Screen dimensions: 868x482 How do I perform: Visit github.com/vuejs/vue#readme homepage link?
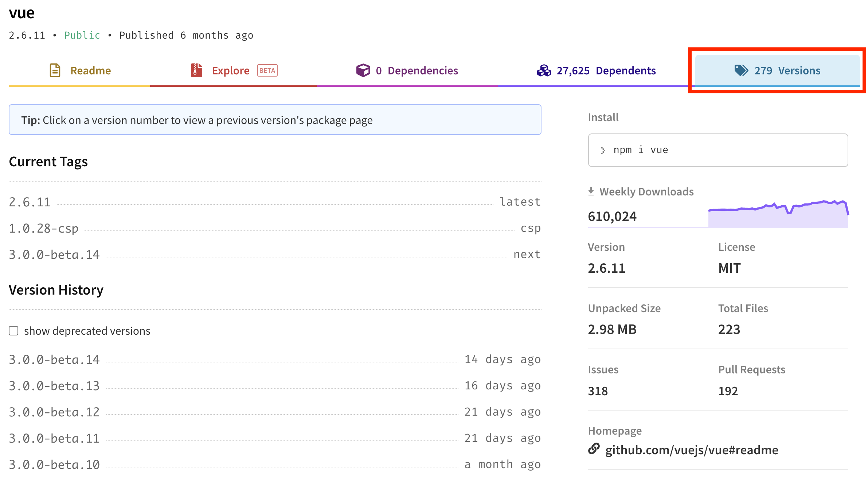coord(692,450)
